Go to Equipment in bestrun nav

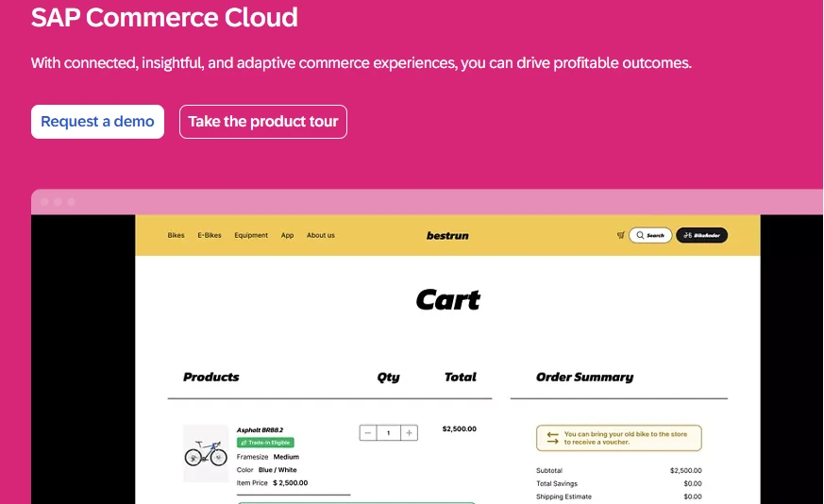251,235
